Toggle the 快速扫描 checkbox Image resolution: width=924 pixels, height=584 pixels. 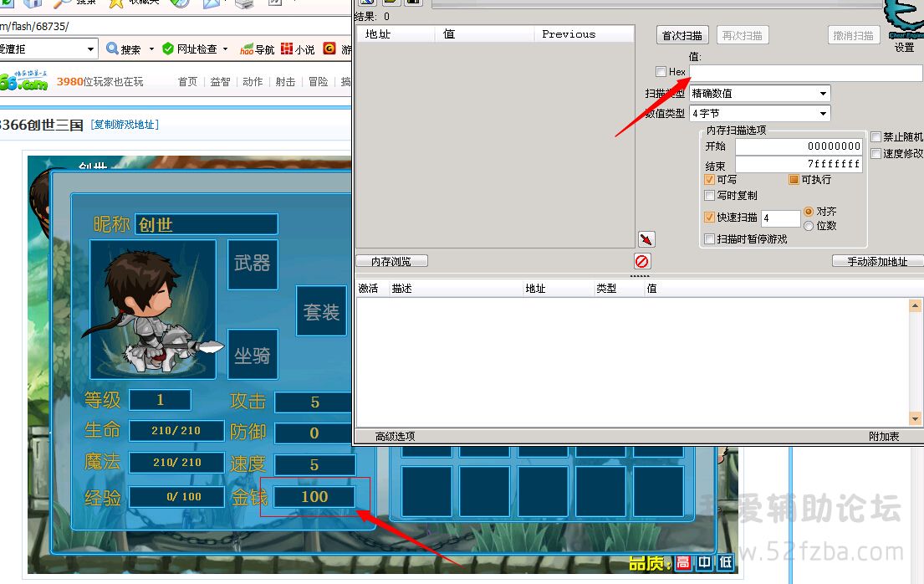click(x=709, y=217)
